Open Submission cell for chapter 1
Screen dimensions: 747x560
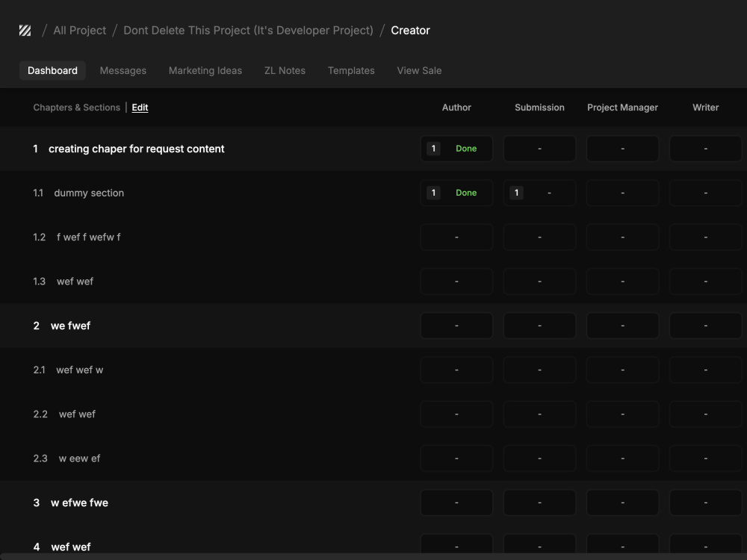[539, 149]
